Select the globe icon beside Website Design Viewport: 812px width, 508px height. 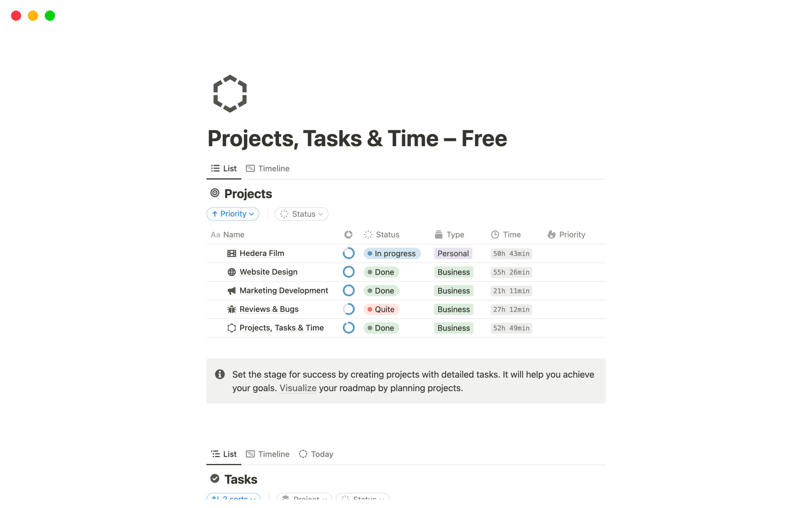(231, 272)
